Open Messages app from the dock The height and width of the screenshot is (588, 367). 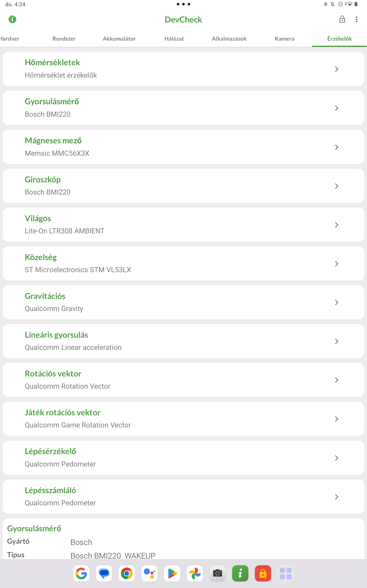(x=104, y=573)
